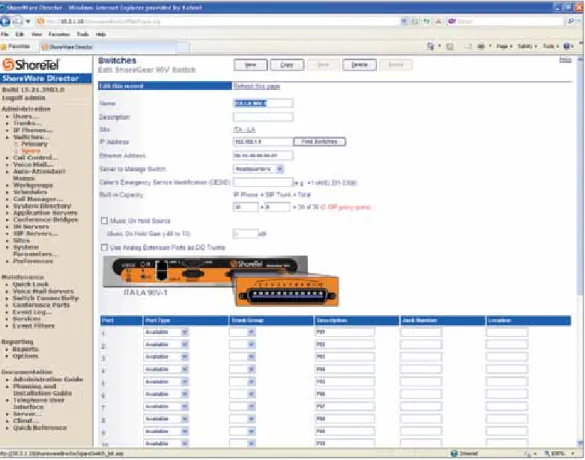Click the Refresh this page link
585x460 pixels.
pyautogui.click(x=257, y=86)
